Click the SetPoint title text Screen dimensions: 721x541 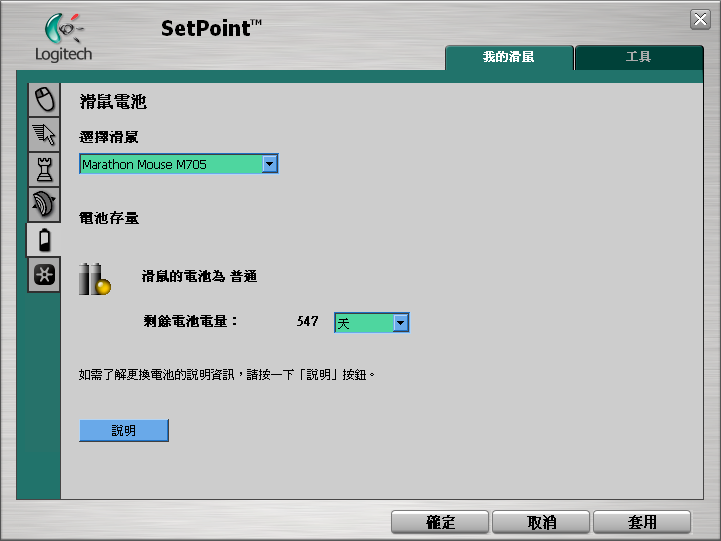coord(211,28)
